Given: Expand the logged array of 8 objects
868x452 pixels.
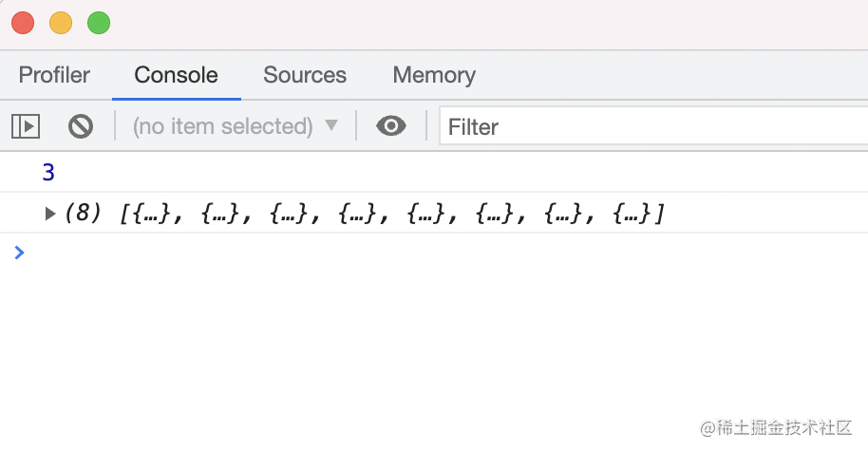Looking at the screenshot, I should (49, 214).
